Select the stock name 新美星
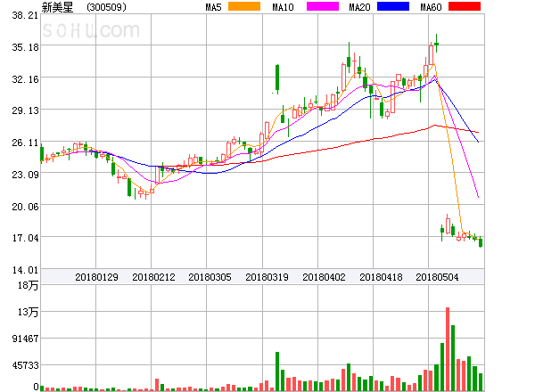 pyautogui.click(x=57, y=7)
